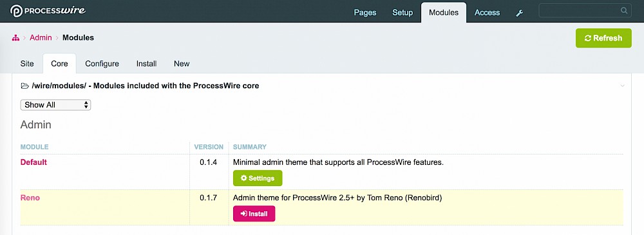Click the Modules breadcrumb text

click(x=78, y=38)
